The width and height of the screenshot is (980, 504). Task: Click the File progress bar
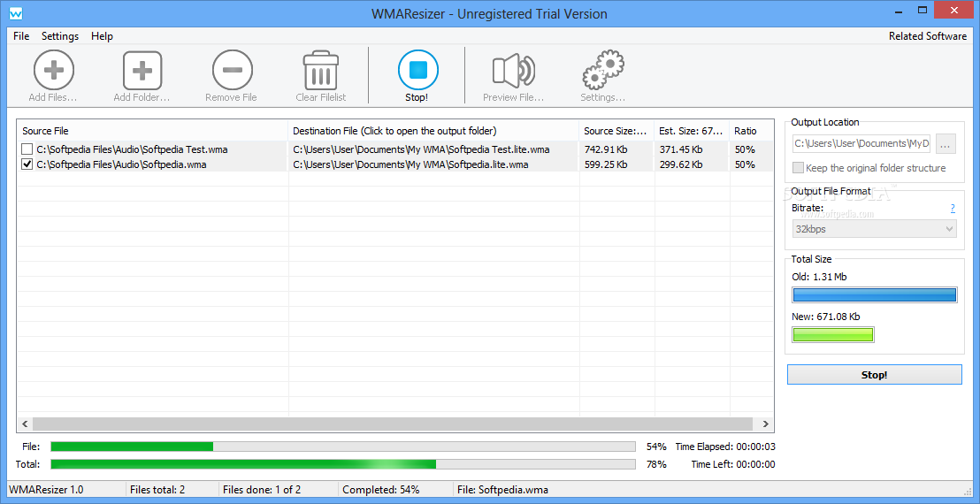(x=343, y=447)
